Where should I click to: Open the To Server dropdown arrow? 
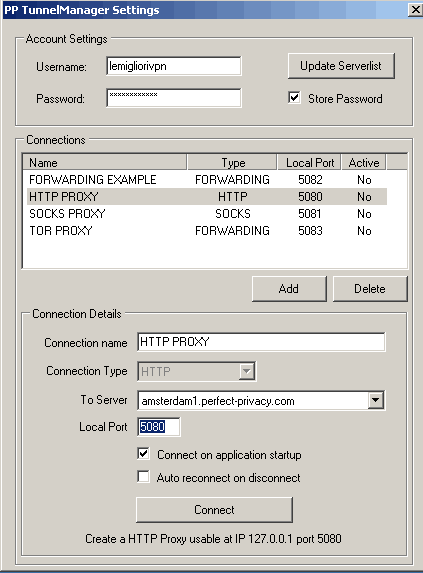pos(375,401)
